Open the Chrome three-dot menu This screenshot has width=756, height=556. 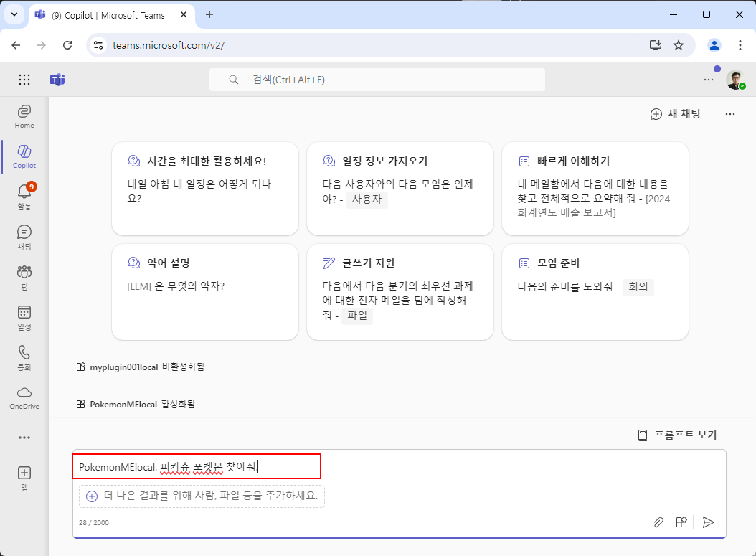pyautogui.click(x=740, y=45)
